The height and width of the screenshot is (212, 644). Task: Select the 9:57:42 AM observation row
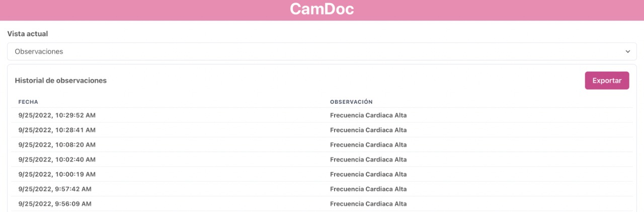coord(322,189)
